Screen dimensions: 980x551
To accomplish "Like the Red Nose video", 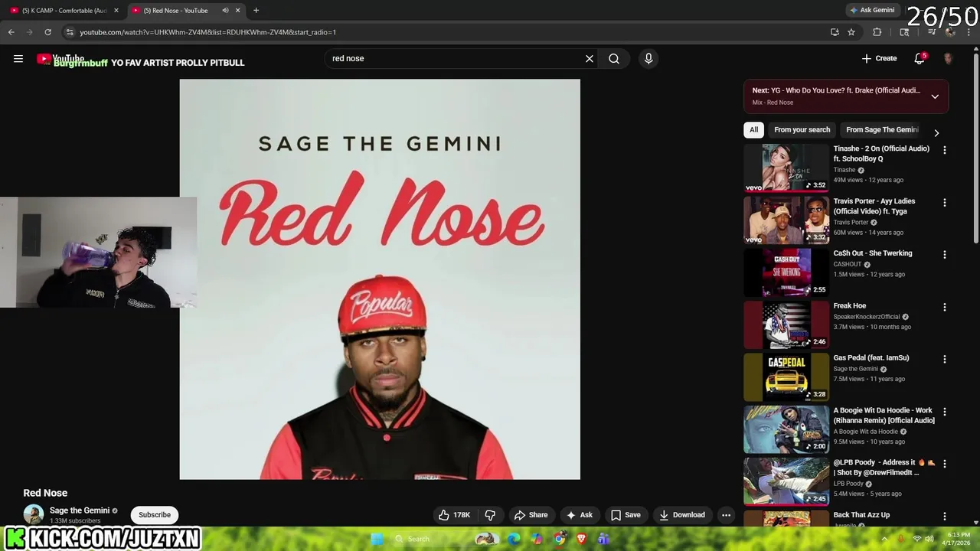I will click(x=454, y=515).
